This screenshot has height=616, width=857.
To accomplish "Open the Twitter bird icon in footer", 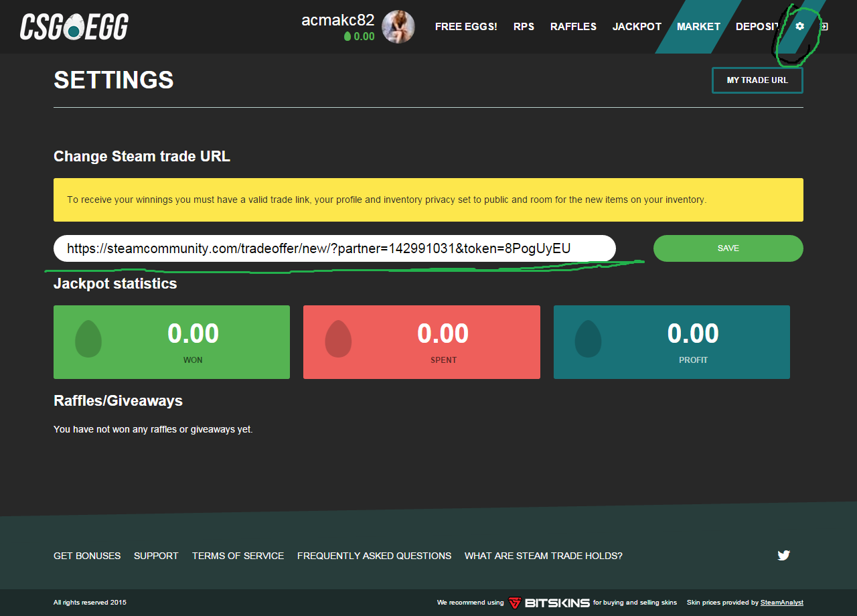I will (784, 555).
